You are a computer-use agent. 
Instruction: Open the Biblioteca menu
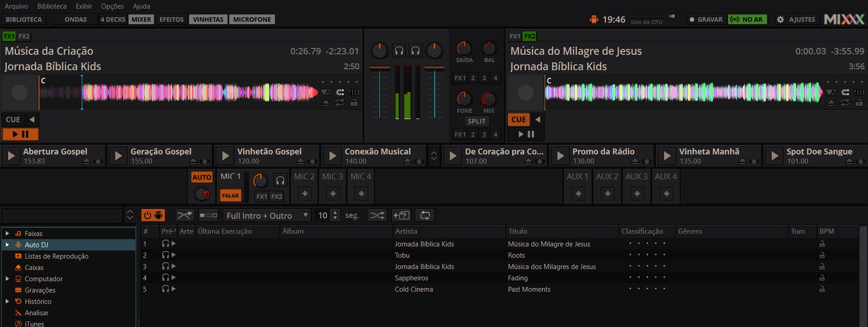tap(52, 6)
